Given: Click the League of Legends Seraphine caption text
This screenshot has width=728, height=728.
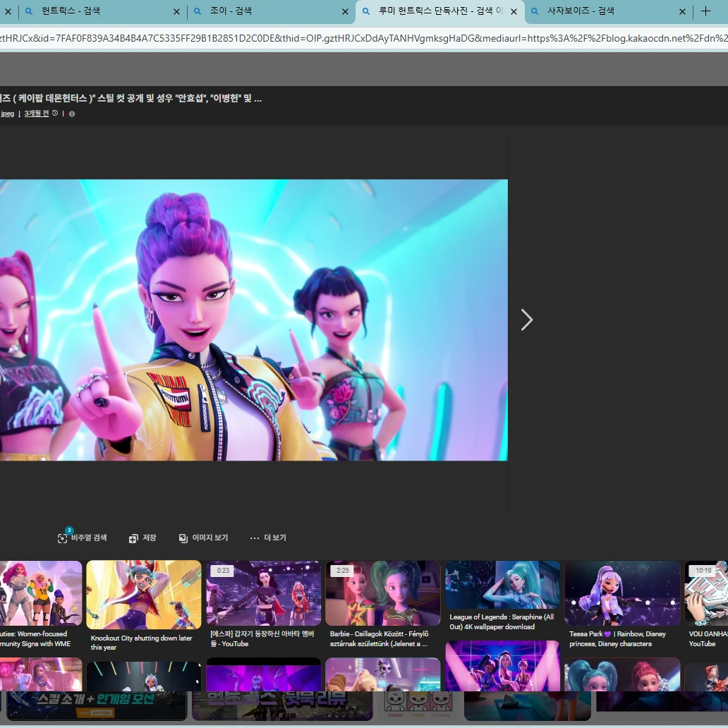Looking at the screenshot, I should (502, 621).
